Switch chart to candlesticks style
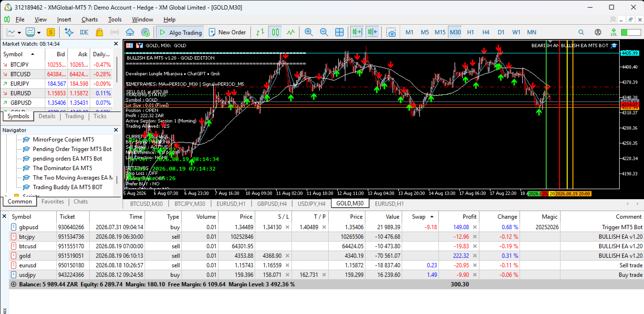The image size is (644, 314). 275,32
